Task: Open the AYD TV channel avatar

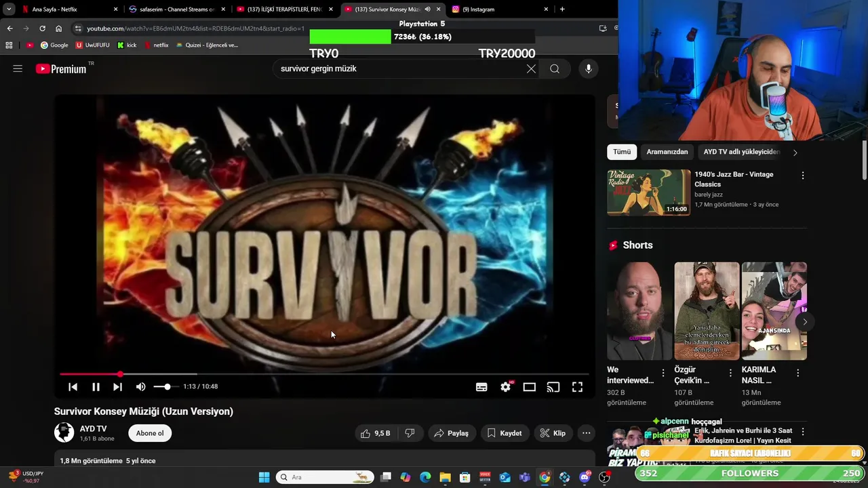Action: pos(64,432)
